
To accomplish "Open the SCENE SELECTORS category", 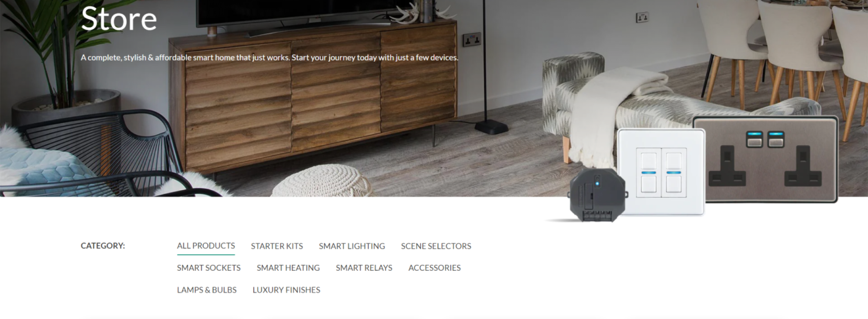I will point(436,246).
